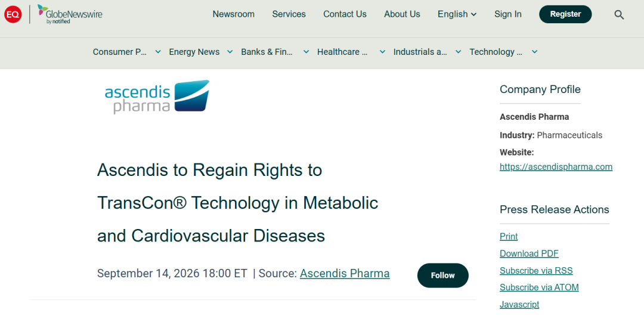Open the Newsroom menu item
Viewport: 644px width, 322px height.
(233, 14)
